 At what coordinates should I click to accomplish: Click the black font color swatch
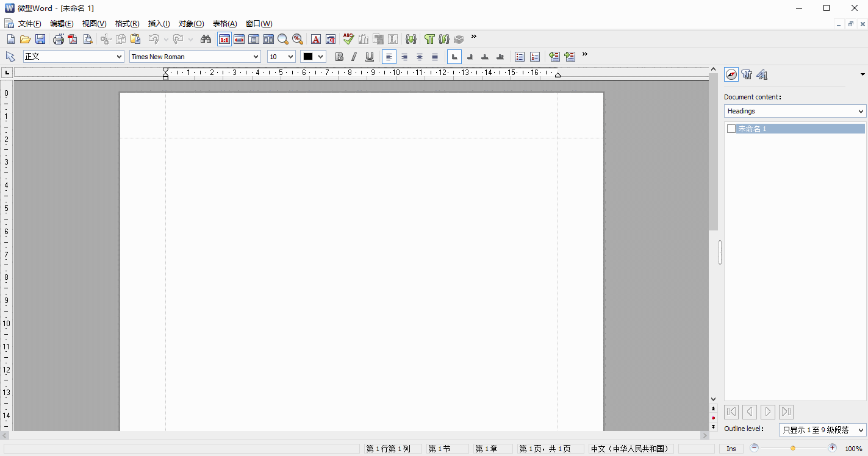[308, 57]
